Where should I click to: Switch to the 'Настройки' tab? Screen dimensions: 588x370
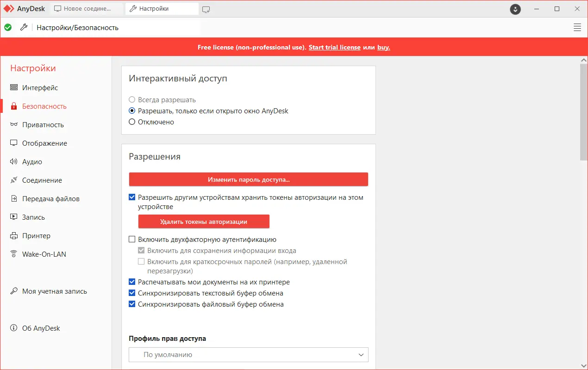162,9
